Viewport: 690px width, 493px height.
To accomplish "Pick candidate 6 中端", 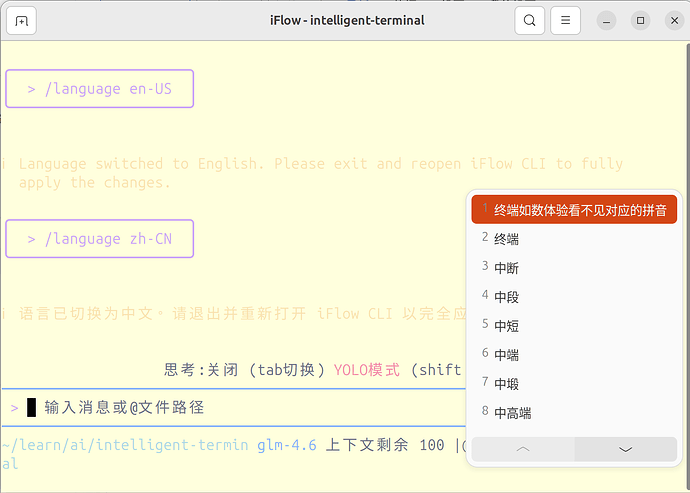I will [506, 355].
